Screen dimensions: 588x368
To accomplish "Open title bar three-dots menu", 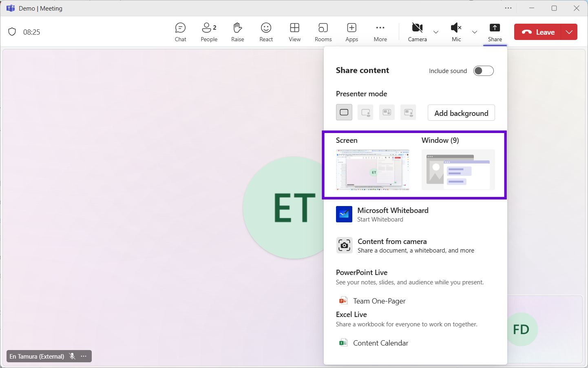I will click(508, 8).
